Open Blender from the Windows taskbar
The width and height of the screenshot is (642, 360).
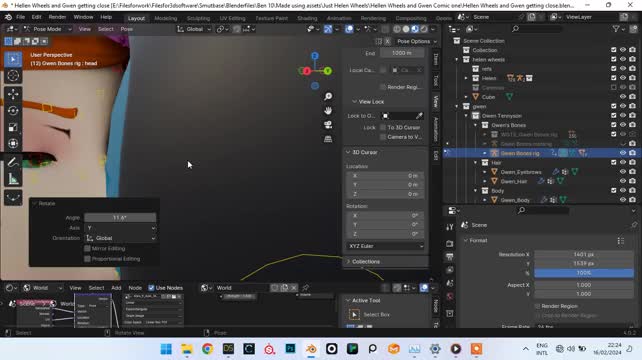[311, 349]
